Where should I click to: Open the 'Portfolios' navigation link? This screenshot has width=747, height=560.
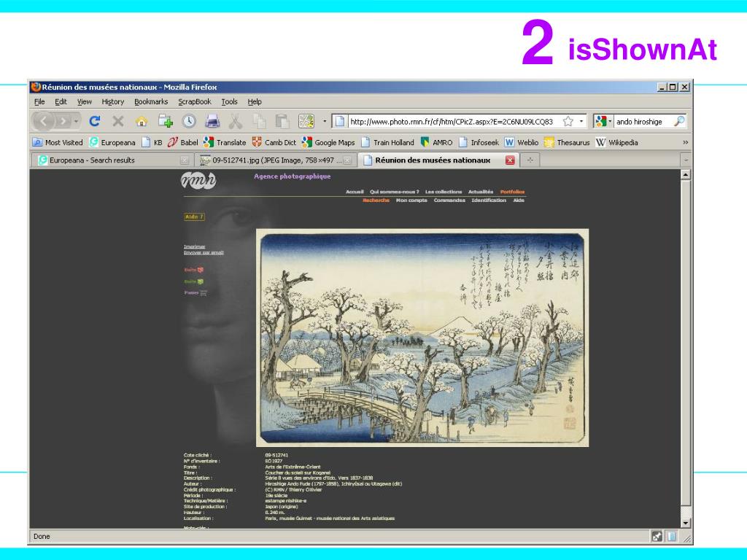(512, 192)
